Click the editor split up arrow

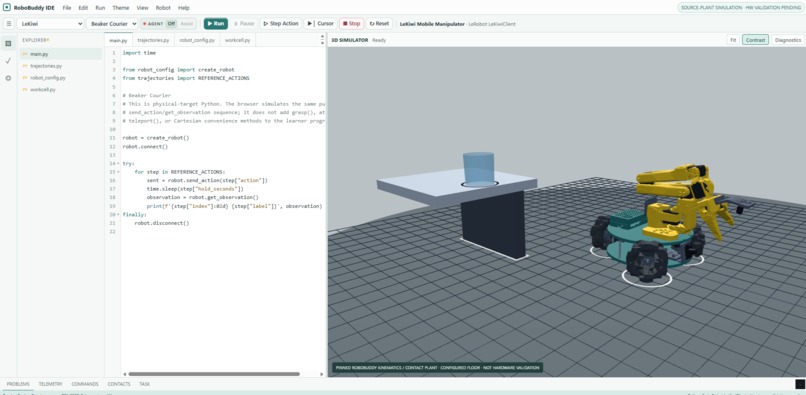322,37
